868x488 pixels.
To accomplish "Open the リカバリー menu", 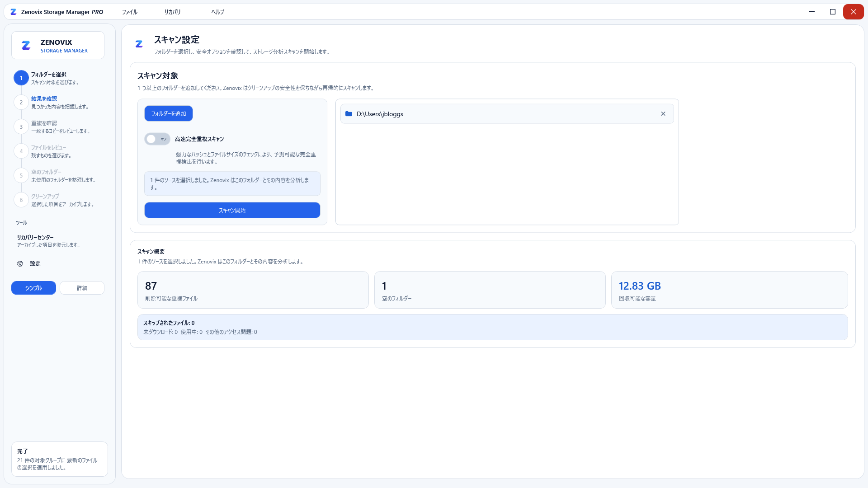I will [174, 12].
